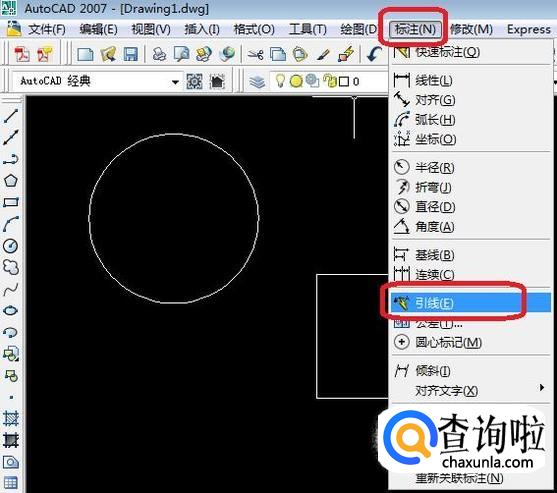The width and height of the screenshot is (557, 493).
Task: Select the Arc draw tool
Action: pos(11,224)
